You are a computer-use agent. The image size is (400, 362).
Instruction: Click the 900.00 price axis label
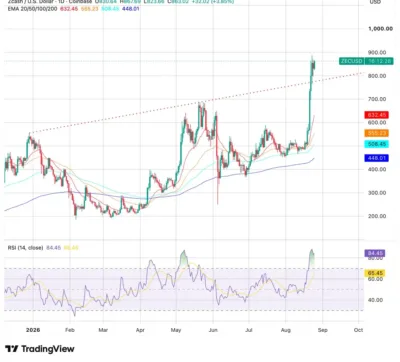(x=377, y=52)
